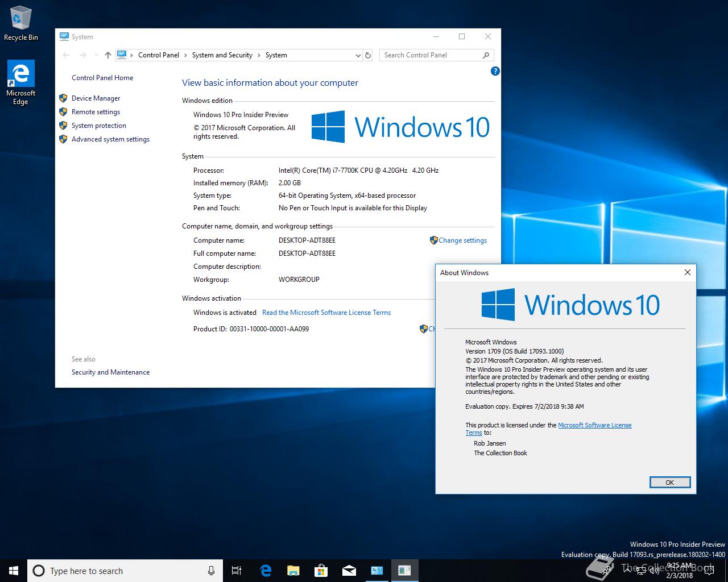Viewport: 728px width, 582px height.
Task: Click Windows 10 Pro Insider Preview edition text
Action: coord(241,115)
